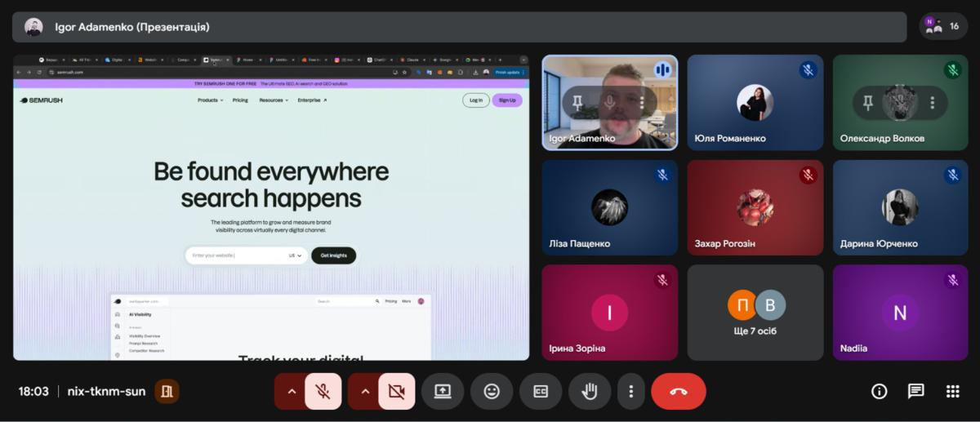
Task: Open more options menu in the bottom bar
Action: 630,391
